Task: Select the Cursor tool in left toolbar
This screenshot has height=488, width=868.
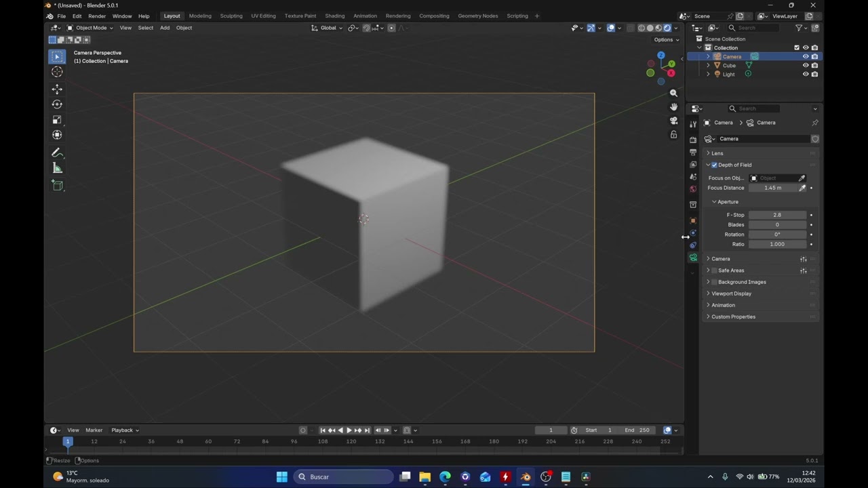Action: 57,72
